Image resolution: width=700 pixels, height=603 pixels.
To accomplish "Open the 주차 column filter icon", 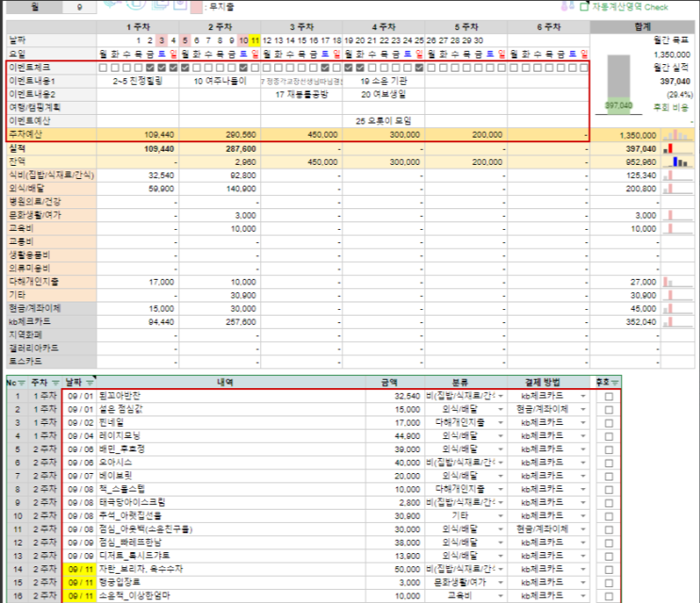I will [x=56, y=383].
